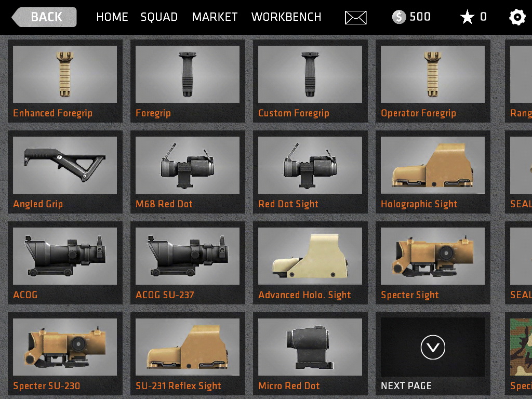Viewport: 532px width, 399px height.
Task: Open settings via the gear icon
Action: point(517,17)
